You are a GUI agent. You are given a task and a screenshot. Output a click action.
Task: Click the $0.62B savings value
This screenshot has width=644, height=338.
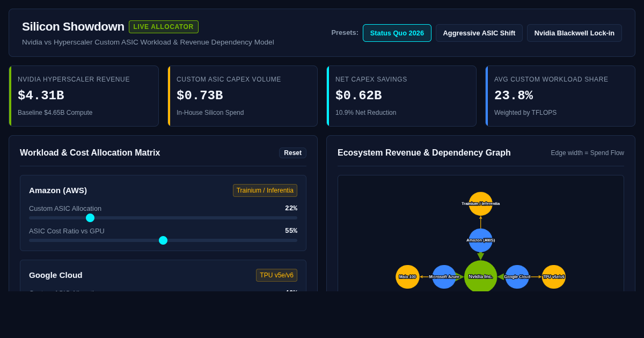click(358, 95)
